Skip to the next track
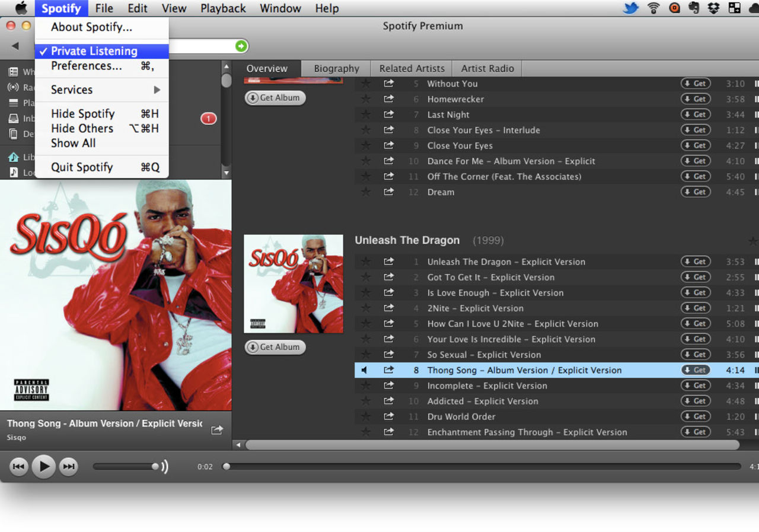The width and height of the screenshot is (759, 532). (x=69, y=467)
